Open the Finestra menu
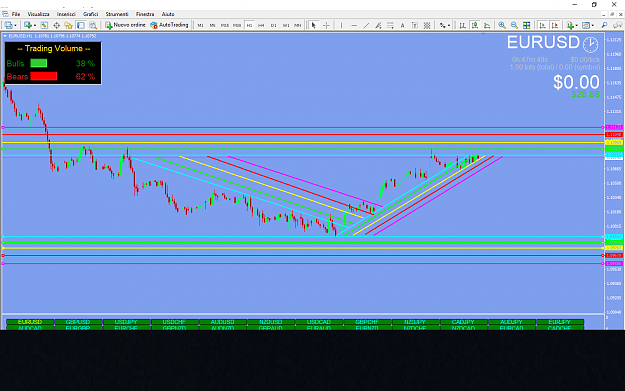 145,14
